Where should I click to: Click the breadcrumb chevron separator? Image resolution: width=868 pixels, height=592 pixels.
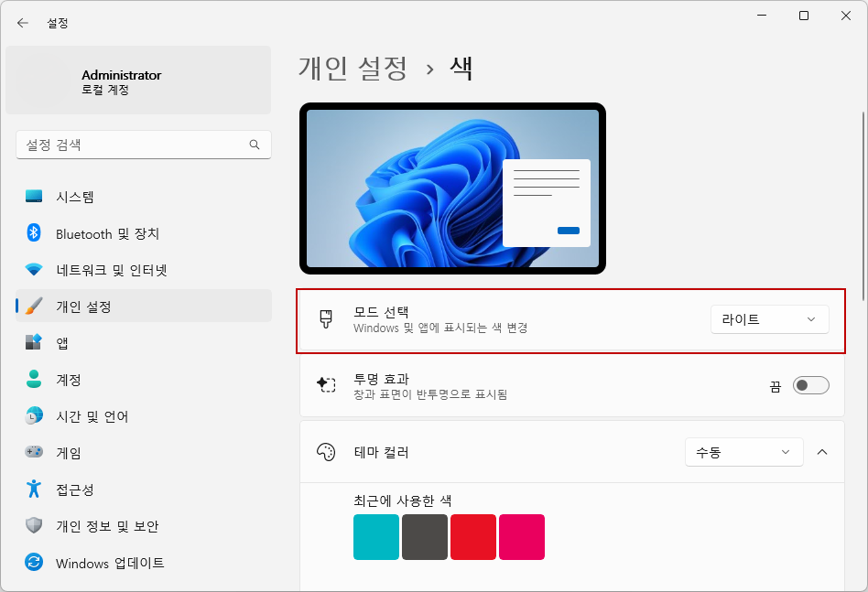click(x=429, y=70)
